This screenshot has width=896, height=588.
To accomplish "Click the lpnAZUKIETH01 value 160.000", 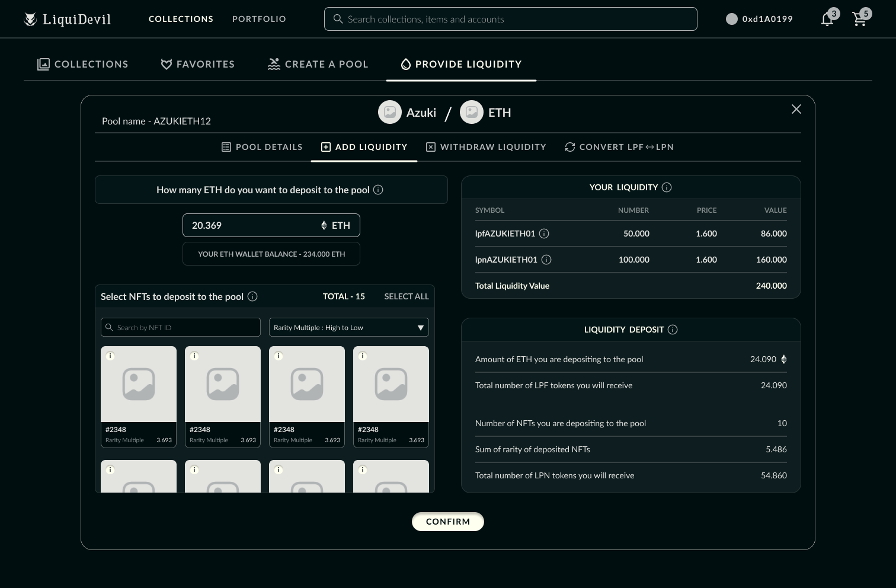I will (772, 260).
